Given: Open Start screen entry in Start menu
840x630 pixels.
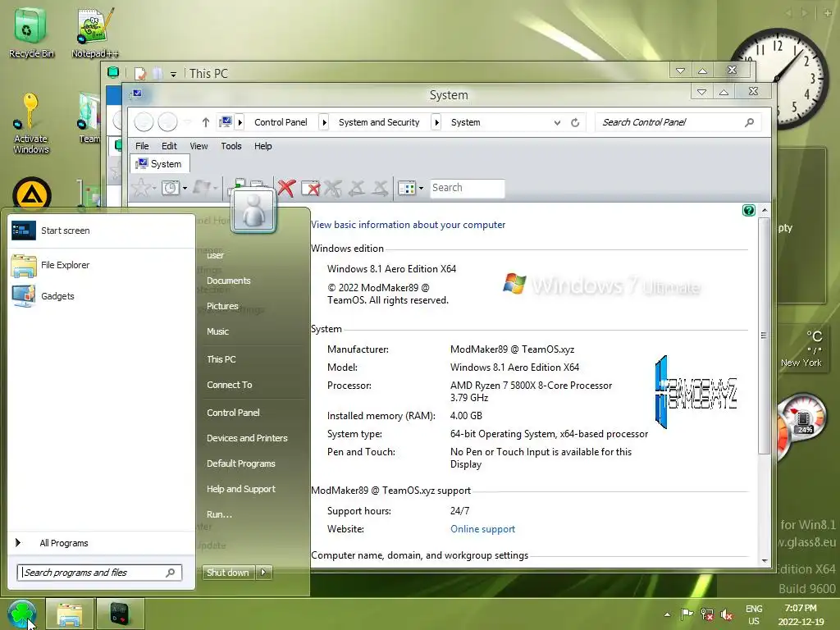Looking at the screenshot, I should click(102, 231).
